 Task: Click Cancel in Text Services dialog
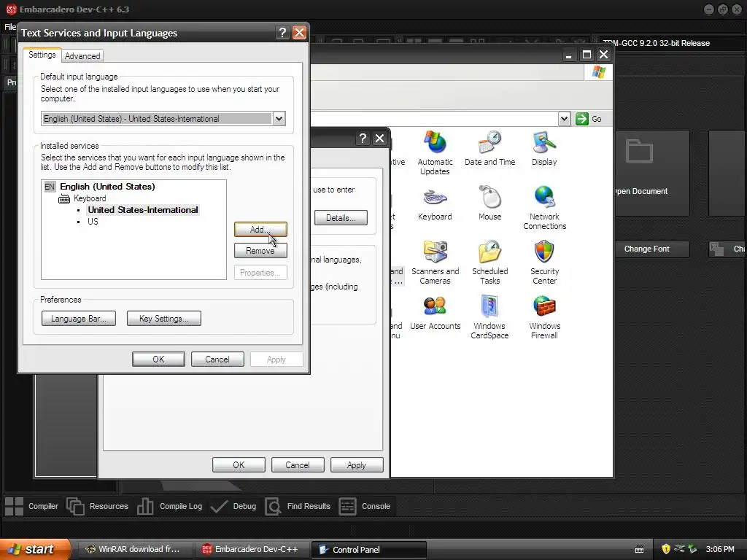click(217, 359)
